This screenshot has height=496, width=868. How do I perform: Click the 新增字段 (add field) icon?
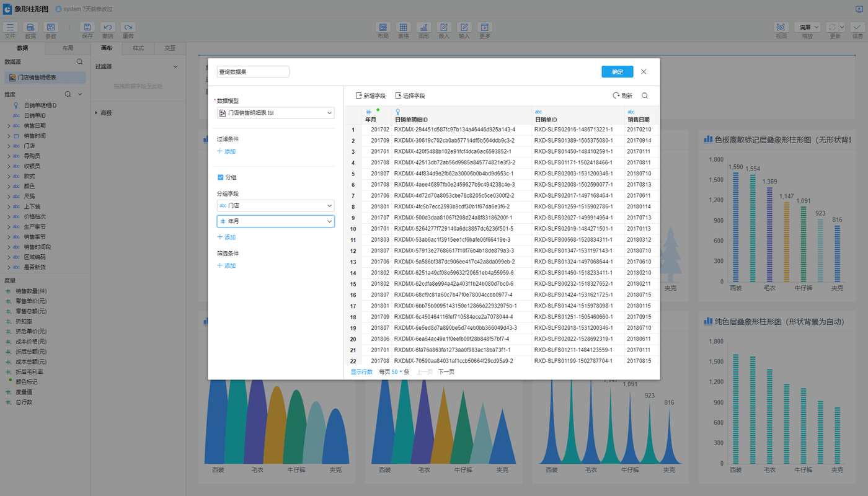tap(358, 95)
